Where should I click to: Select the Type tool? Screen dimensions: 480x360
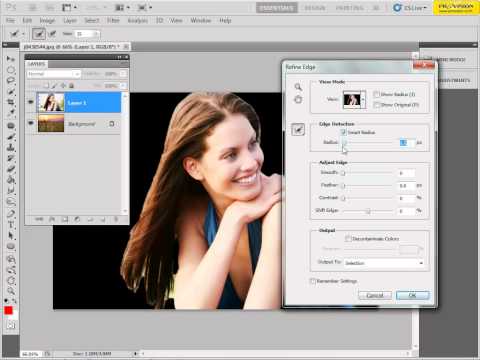11,225
